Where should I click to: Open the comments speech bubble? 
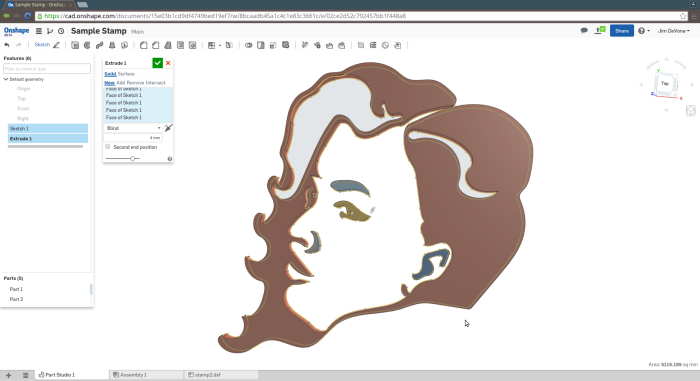584,30
